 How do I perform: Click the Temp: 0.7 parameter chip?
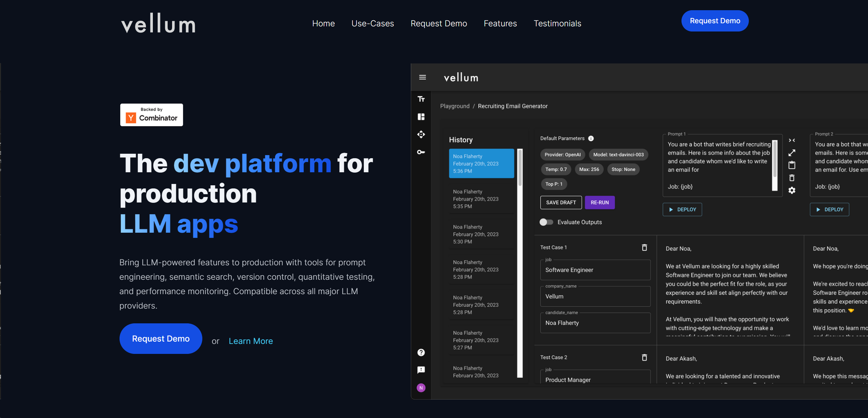(556, 169)
